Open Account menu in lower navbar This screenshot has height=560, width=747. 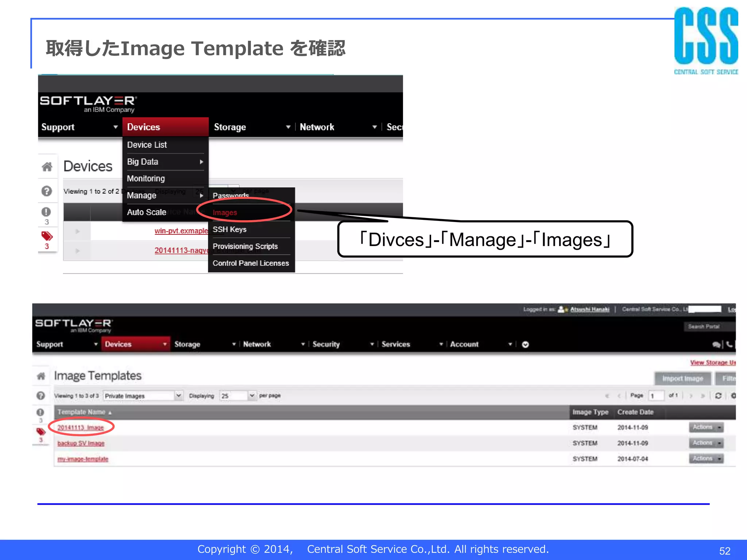(x=481, y=344)
